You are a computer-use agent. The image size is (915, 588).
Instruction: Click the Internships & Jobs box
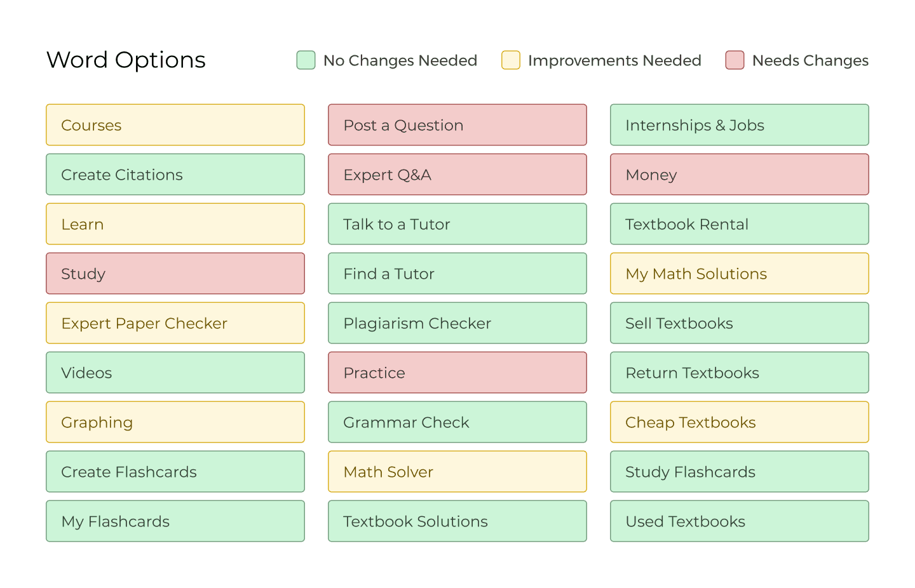tap(740, 125)
